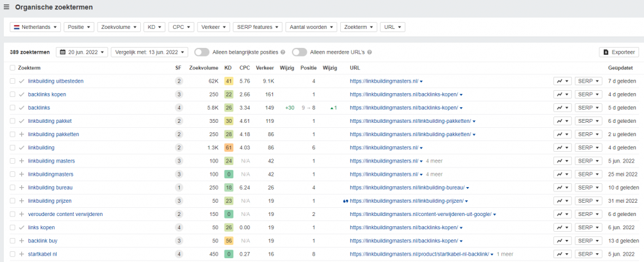Click quote icon beside linkbuilding-prijzen URL
Screen dimensions: 644x262
click(345, 201)
